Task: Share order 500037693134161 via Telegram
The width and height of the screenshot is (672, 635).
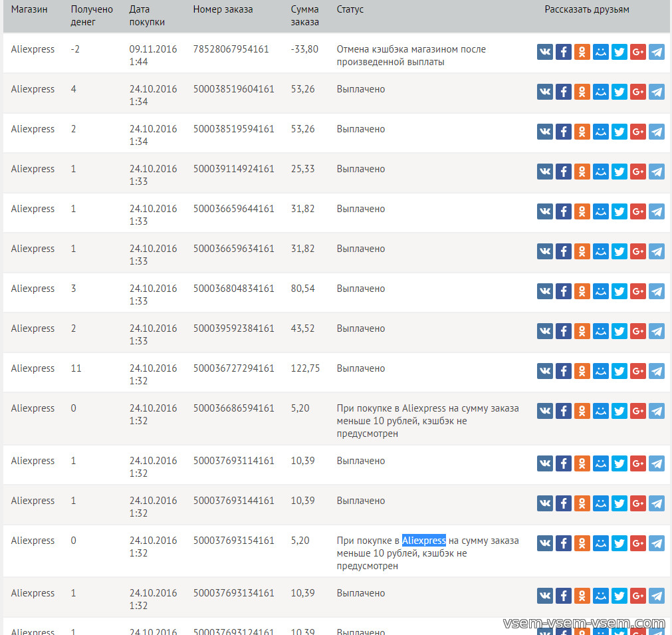Action: (656, 596)
